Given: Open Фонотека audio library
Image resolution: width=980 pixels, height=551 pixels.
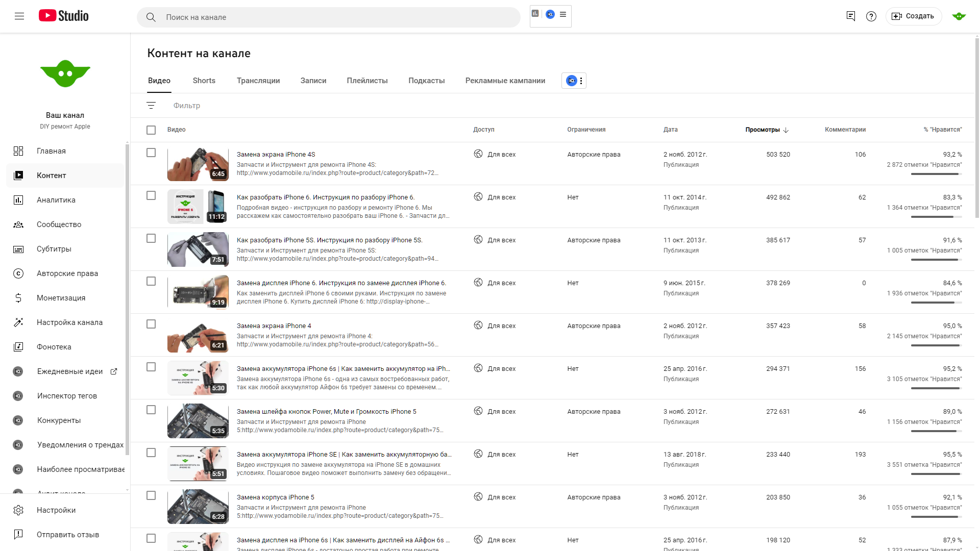Looking at the screenshot, I should (65, 347).
